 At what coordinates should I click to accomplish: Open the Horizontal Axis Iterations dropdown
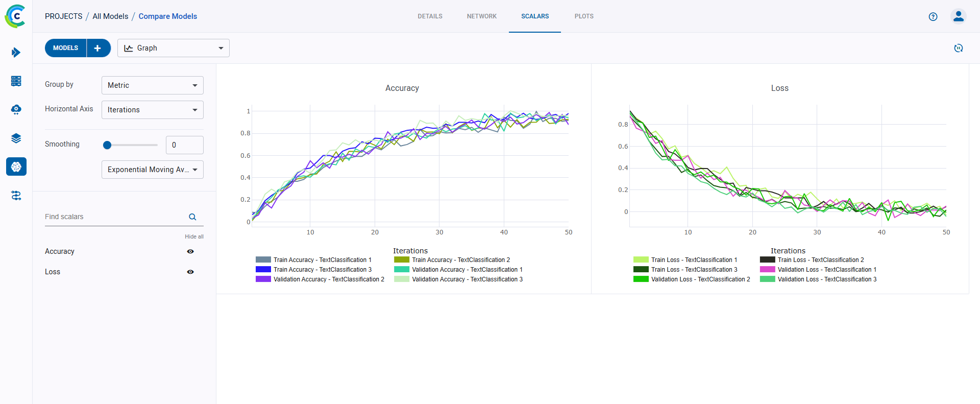(152, 110)
